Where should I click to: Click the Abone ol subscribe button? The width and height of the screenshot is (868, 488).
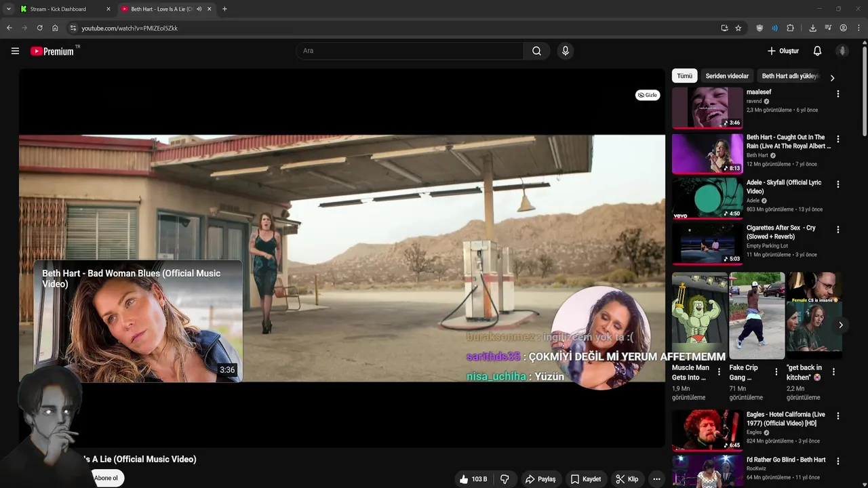click(106, 478)
